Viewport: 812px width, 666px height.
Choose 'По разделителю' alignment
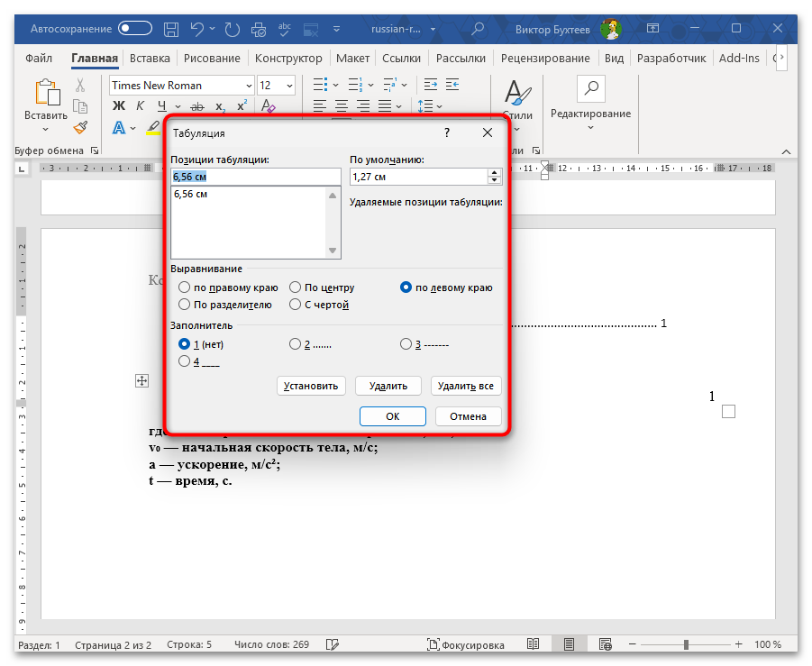pos(224,305)
